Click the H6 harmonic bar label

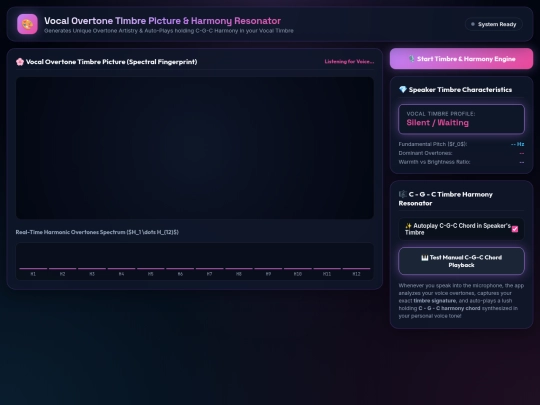pos(180,274)
